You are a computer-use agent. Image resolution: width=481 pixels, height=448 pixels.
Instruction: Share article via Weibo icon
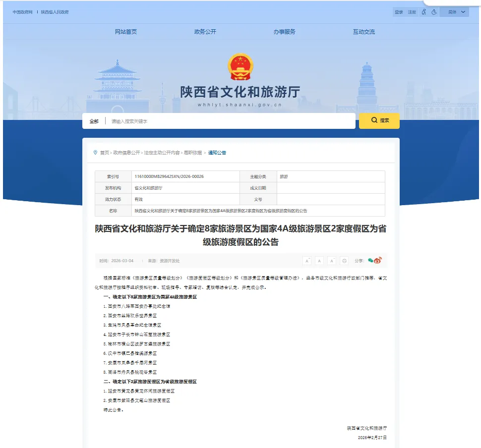[378, 260]
